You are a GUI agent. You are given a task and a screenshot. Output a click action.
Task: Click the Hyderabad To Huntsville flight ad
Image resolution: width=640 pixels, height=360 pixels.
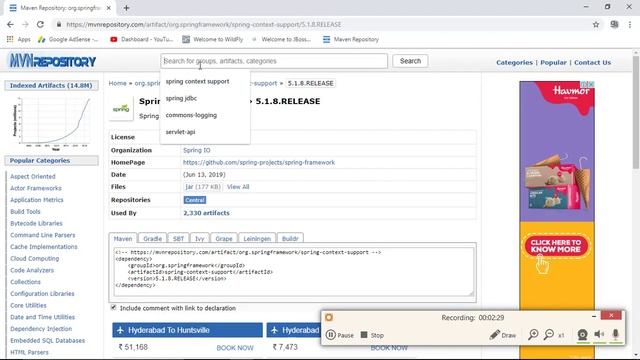pos(187,330)
